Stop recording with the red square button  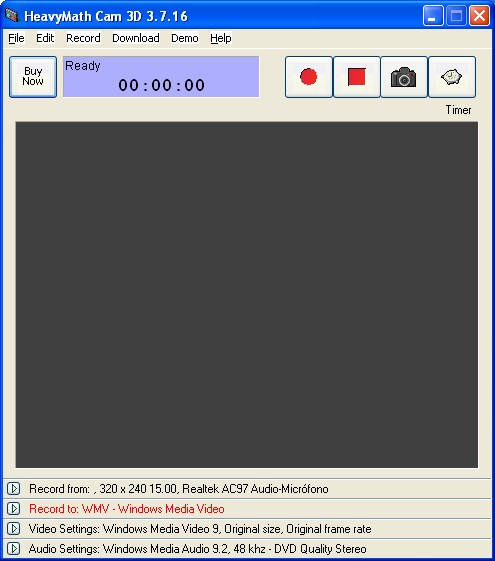pos(357,77)
